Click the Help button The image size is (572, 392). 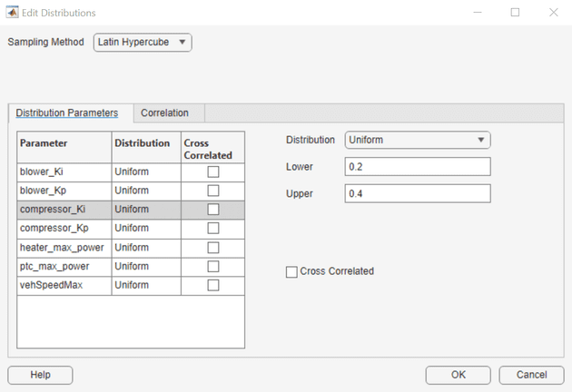tap(40, 376)
